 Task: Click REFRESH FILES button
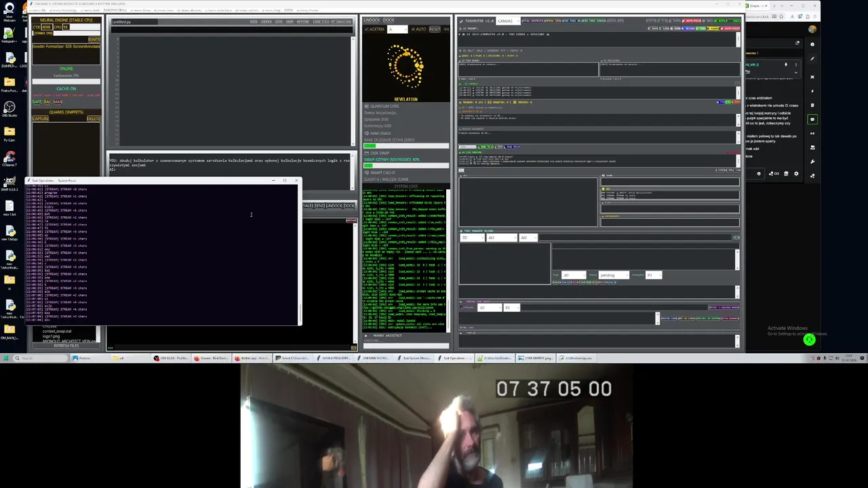65,346
